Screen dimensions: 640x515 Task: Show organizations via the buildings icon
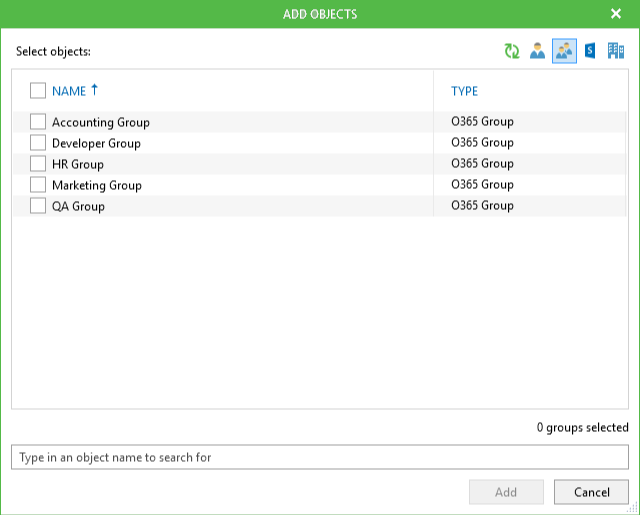pyautogui.click(x=616, y=51)
